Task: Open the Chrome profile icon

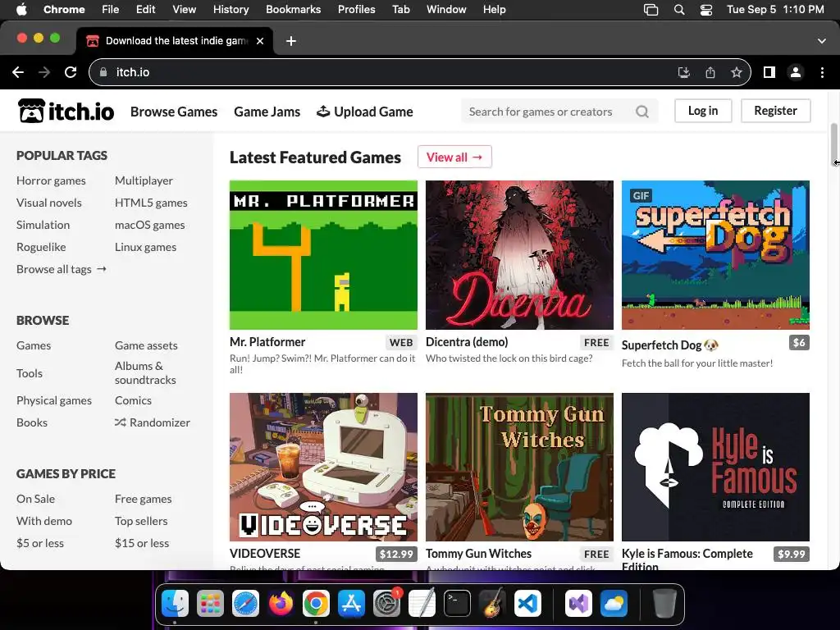Action: tap(796, 72)
